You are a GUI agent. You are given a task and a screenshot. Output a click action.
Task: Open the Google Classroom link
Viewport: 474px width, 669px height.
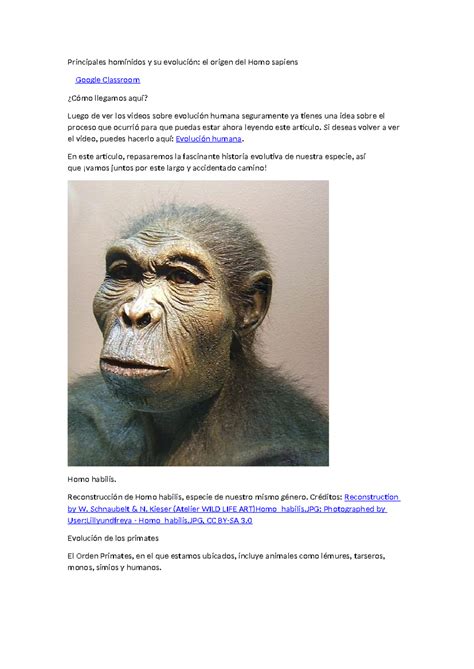click(x=108, y=80)
